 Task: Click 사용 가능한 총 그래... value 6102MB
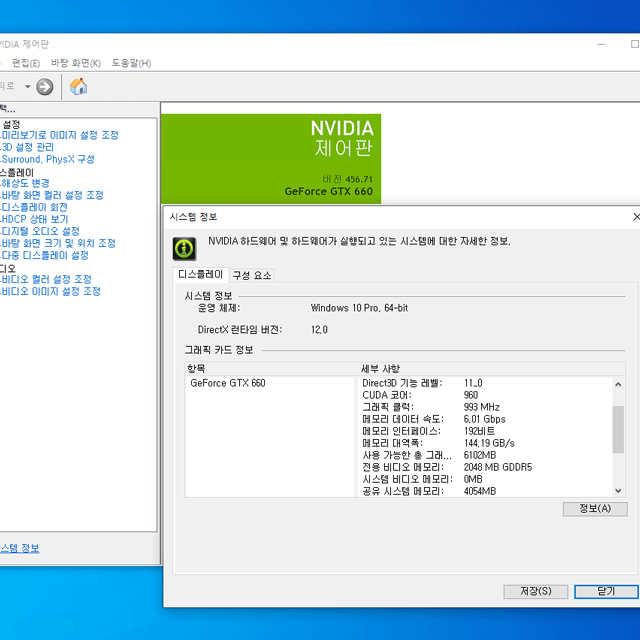tap(480, 456)
